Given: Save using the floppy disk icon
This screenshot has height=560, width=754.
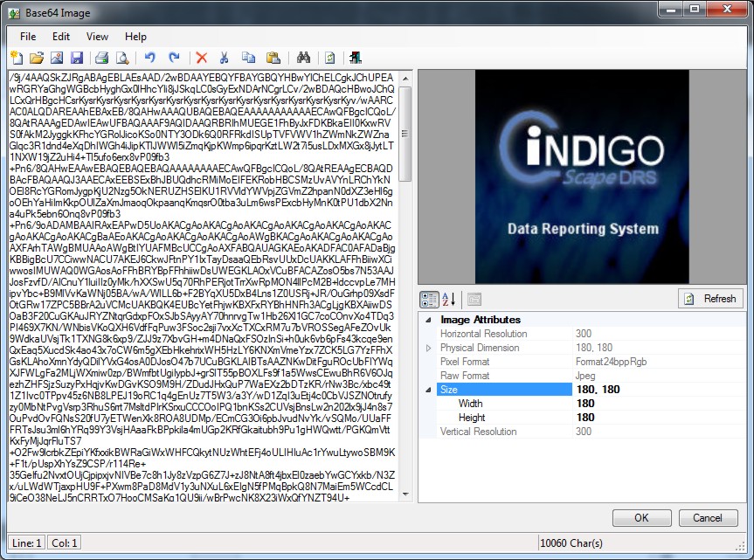Looking at the screenshot, I should (76, 58).
